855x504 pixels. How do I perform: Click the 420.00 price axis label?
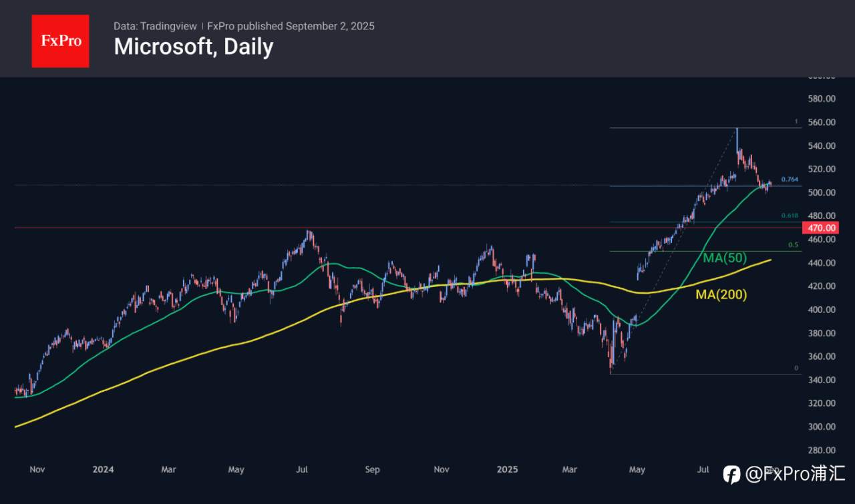coord(822,286)
